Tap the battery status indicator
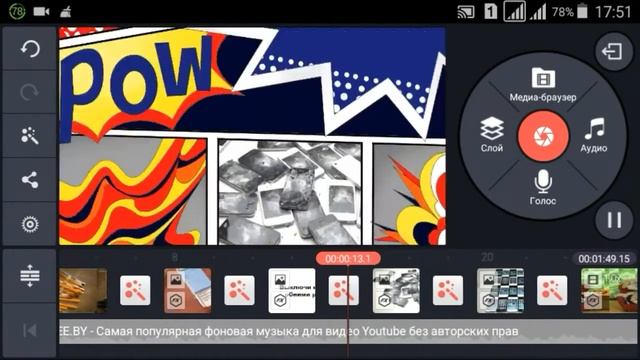This screenshot has width=640, height=360. (582, 11)
